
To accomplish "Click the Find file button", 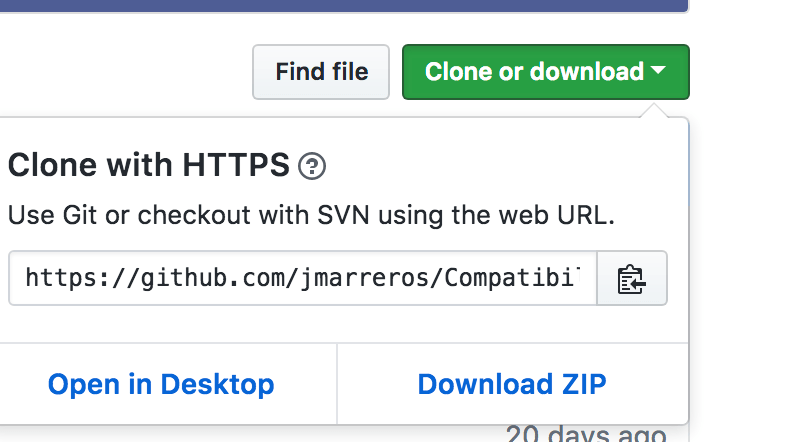I will [x=321, y=72].
